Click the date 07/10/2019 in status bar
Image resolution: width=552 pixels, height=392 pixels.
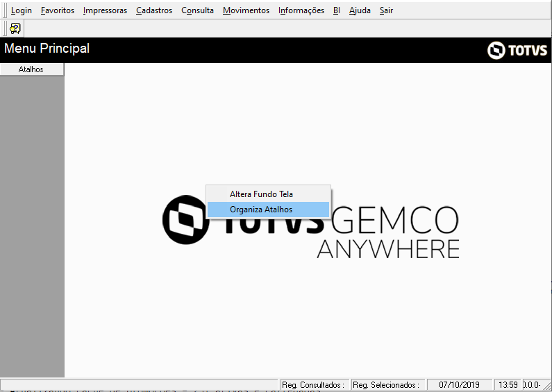[459, 384]
